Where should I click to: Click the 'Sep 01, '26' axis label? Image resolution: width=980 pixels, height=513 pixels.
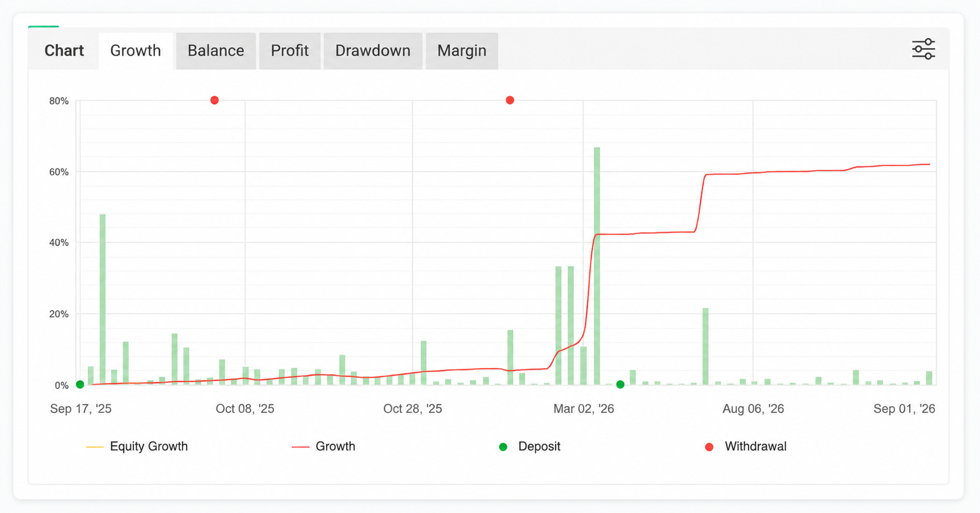point(904,409)
